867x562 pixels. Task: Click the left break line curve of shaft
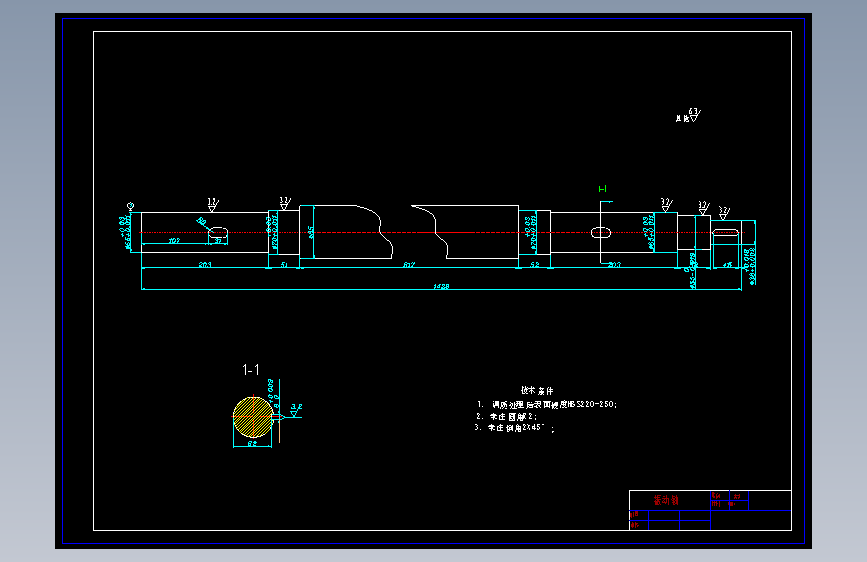click(379, 230)
